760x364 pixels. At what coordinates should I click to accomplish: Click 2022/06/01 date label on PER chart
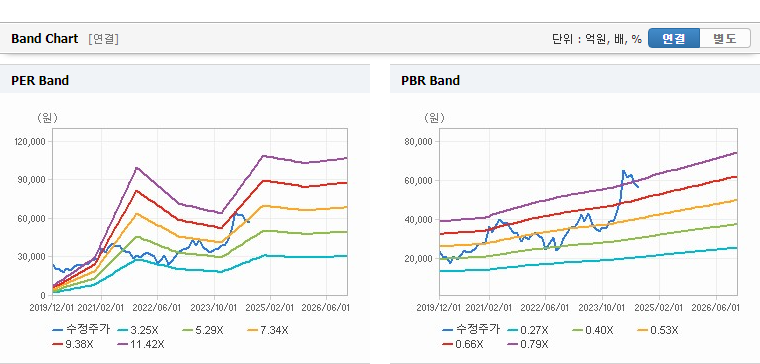point(158,308)
